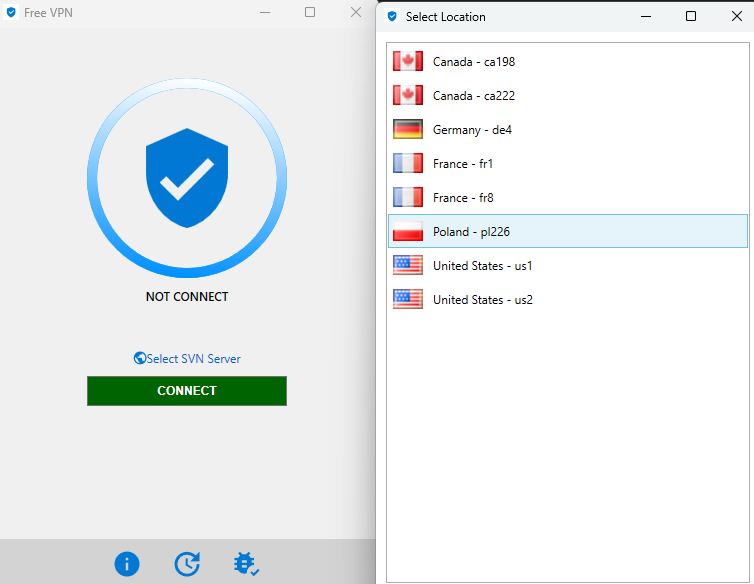This screenshot has height=584, width=754.
Task: Click the France flag beside fr8
Action: pos(408,198)
